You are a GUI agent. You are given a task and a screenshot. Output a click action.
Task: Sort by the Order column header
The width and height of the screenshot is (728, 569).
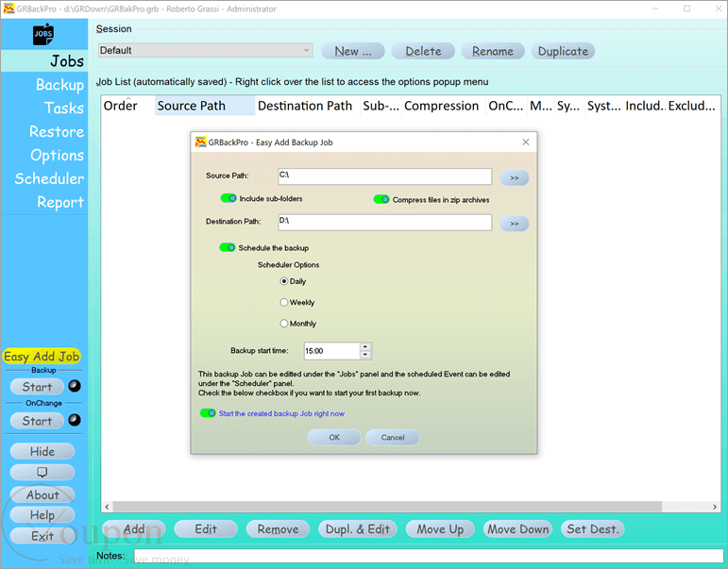(127, 106)
